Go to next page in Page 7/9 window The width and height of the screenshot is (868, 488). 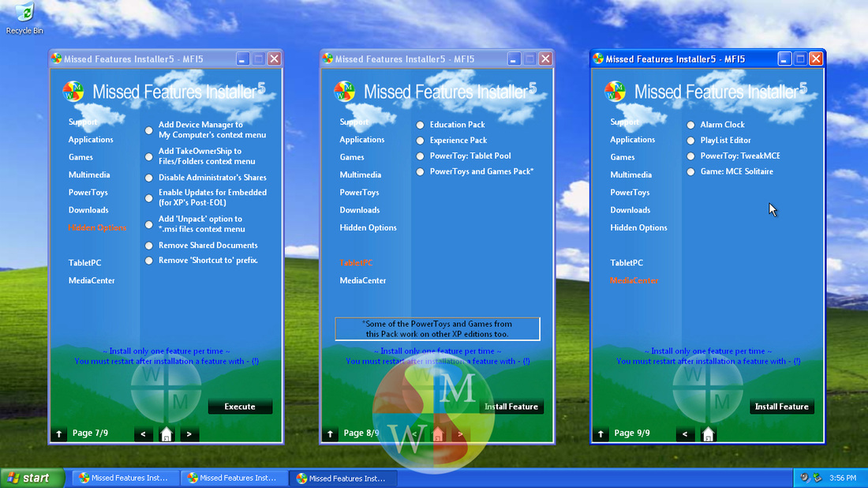[x=189, y=434]
